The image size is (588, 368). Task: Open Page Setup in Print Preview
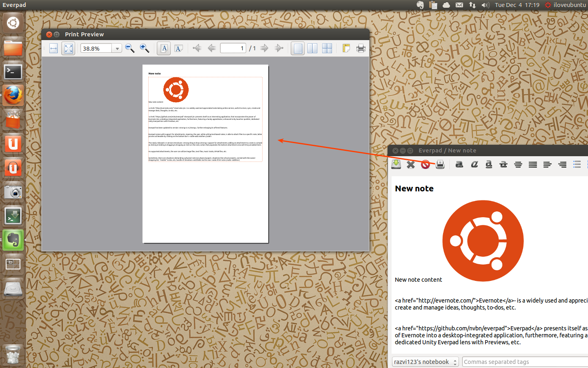(346, 48)
